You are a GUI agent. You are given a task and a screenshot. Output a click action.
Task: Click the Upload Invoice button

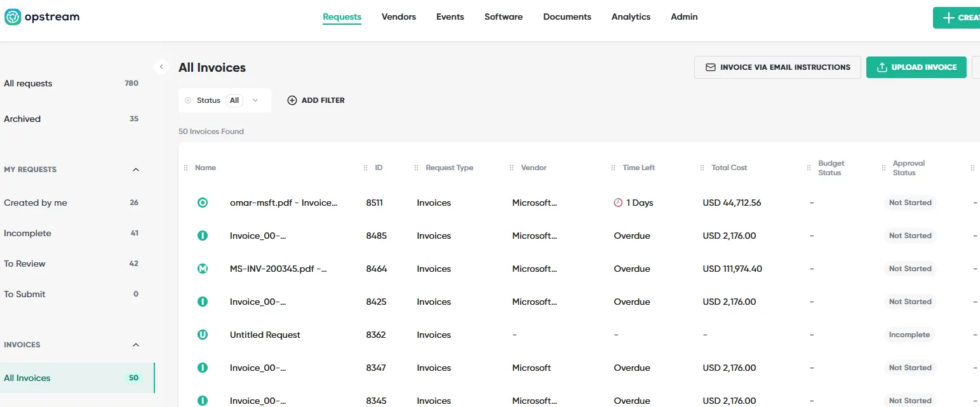click(x=916, y=67)
